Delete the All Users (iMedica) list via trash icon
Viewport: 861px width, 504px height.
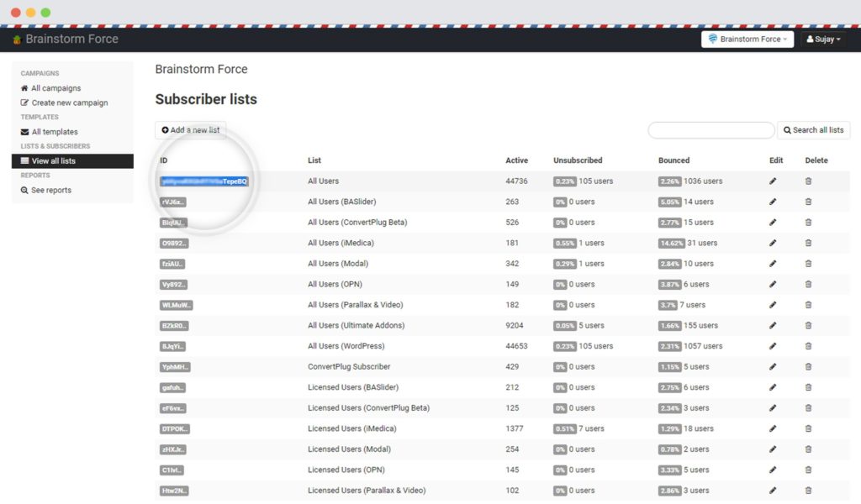(x=808, y=243)
